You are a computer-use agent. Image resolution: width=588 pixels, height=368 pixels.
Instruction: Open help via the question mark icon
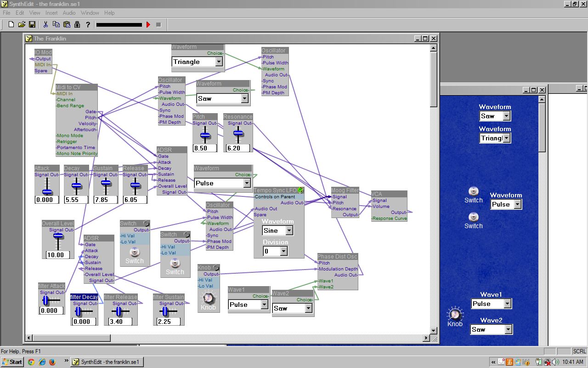click(88, 24)
